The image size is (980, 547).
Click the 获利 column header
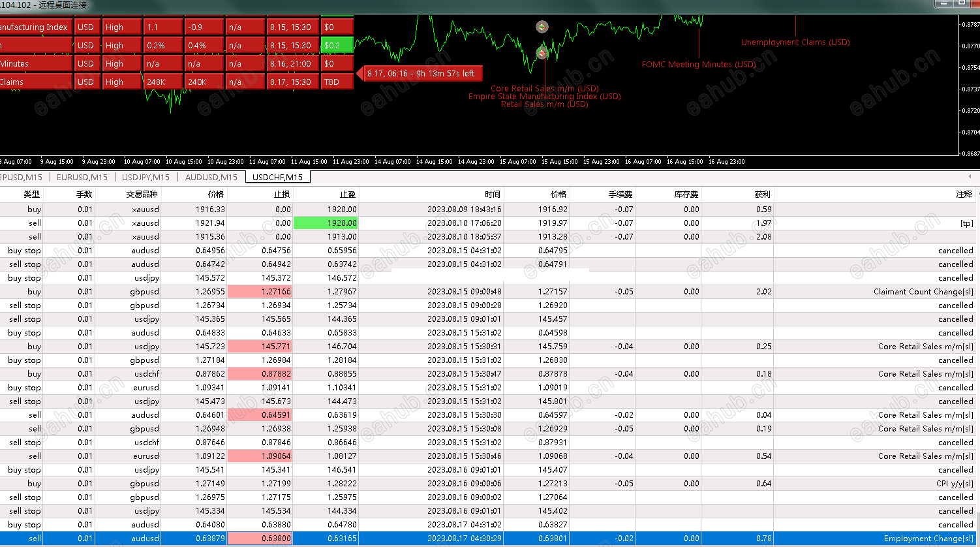[x=763, y=194]
